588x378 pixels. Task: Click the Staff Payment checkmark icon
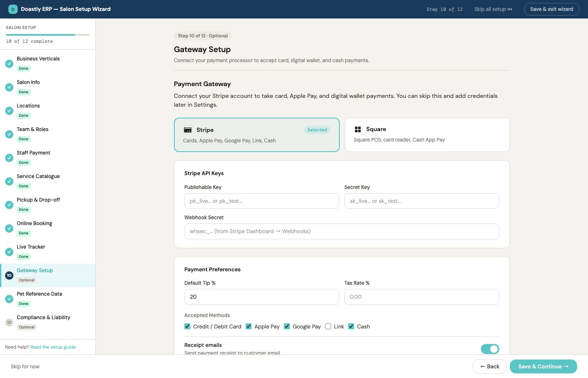[9, 158]
